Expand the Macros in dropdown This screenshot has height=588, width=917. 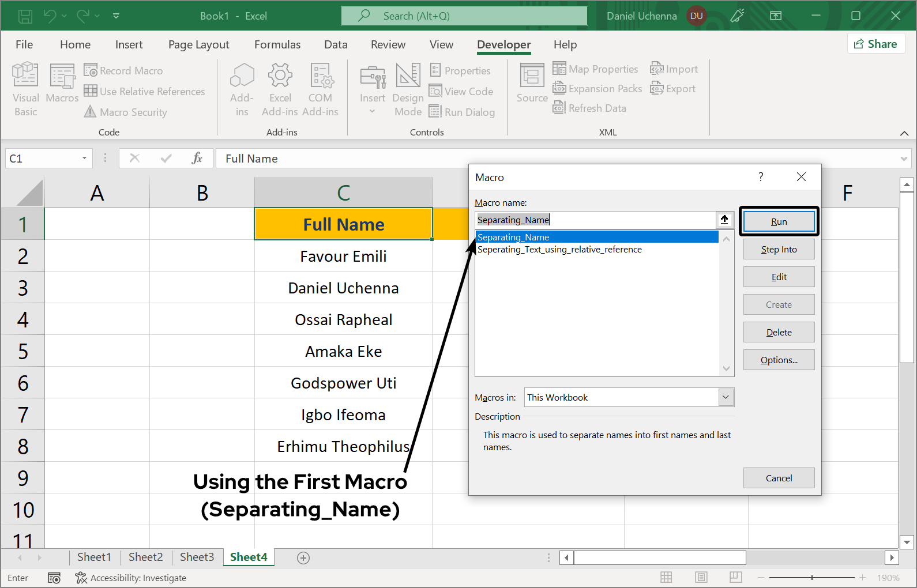(x=726, y=397)
